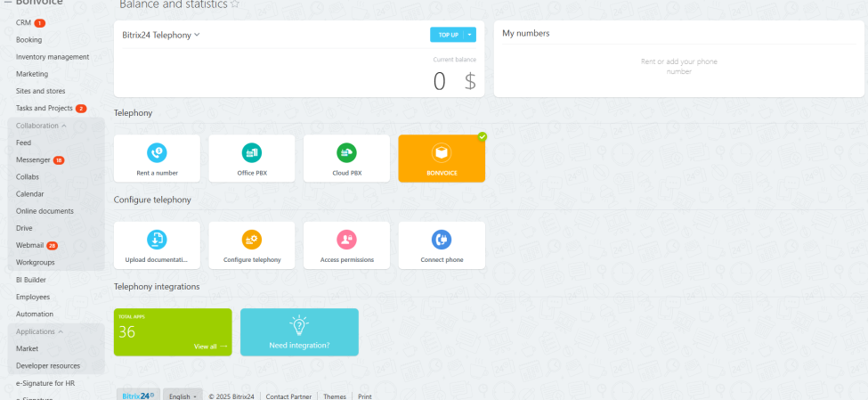868x400 pixels.
Task: Open BI Builder in the sidebar
Action: pos(31,280)
